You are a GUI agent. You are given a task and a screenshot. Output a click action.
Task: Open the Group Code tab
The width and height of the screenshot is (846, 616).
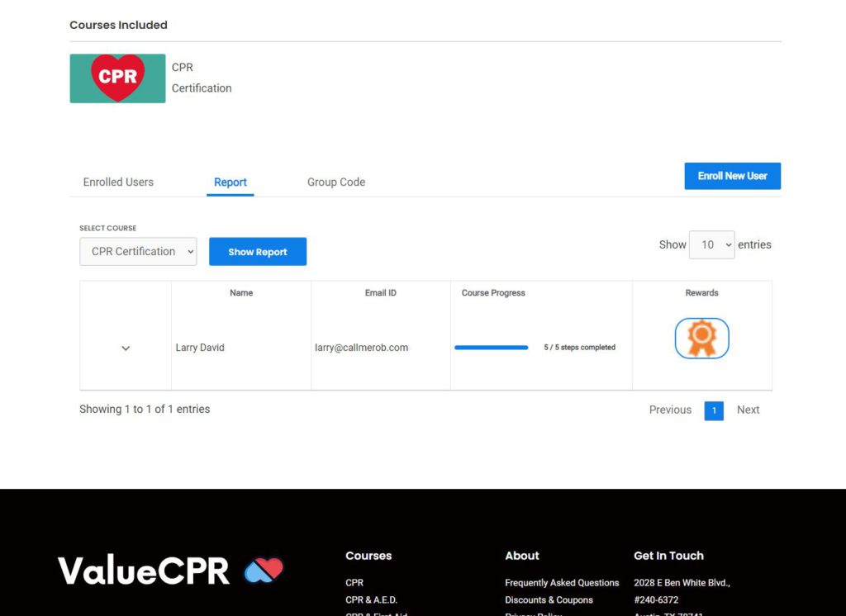[x=336, y=182]
